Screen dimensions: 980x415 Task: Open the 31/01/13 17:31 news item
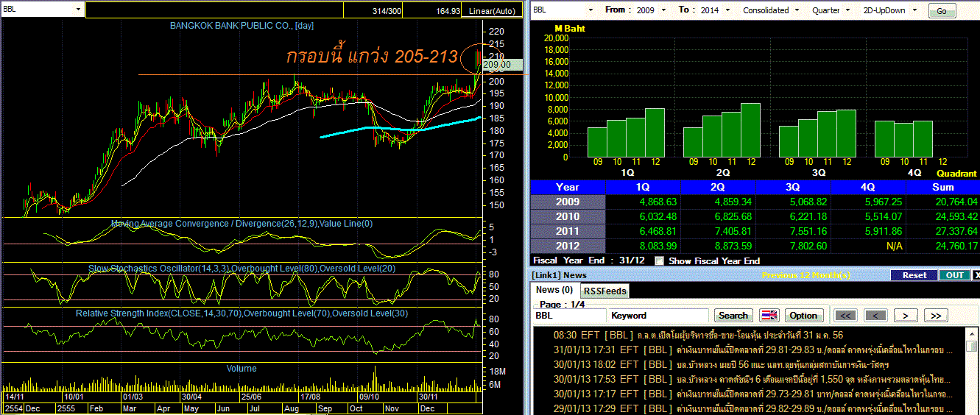750,350
